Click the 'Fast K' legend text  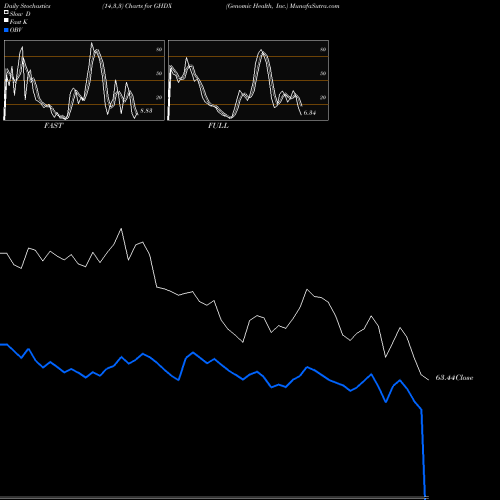(19, 22)
